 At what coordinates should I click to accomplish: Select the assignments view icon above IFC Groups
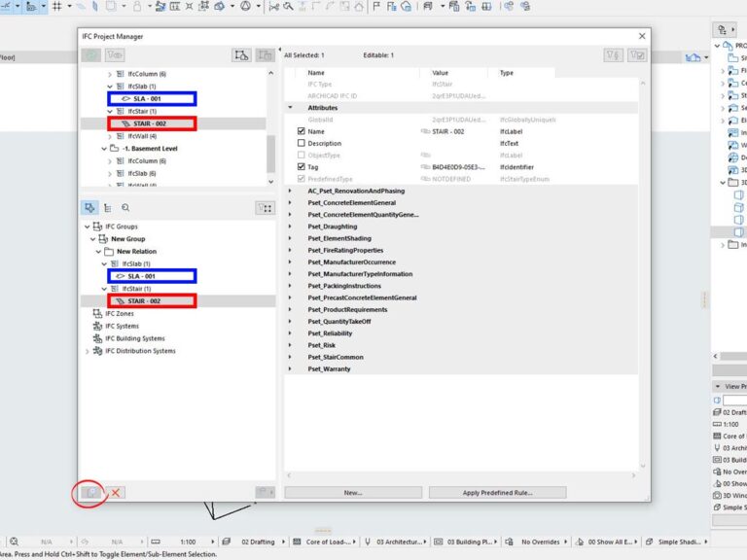[x=89, y=208]
